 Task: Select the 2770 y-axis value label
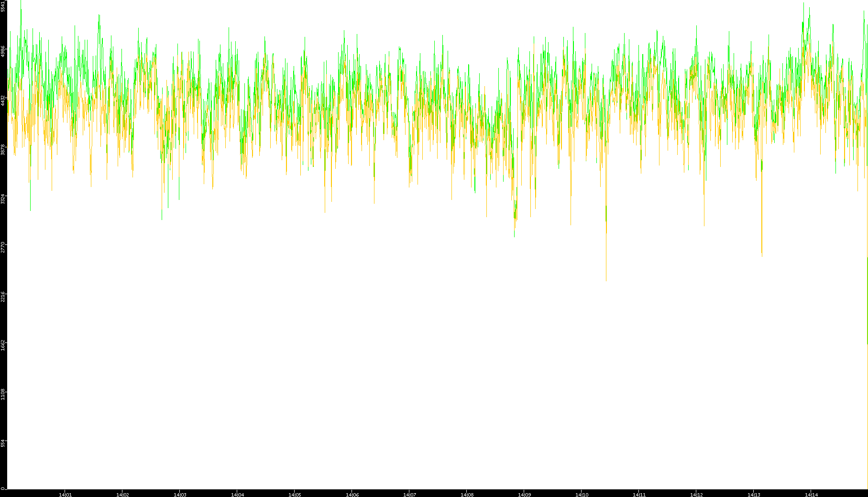(x=3, y=247)
